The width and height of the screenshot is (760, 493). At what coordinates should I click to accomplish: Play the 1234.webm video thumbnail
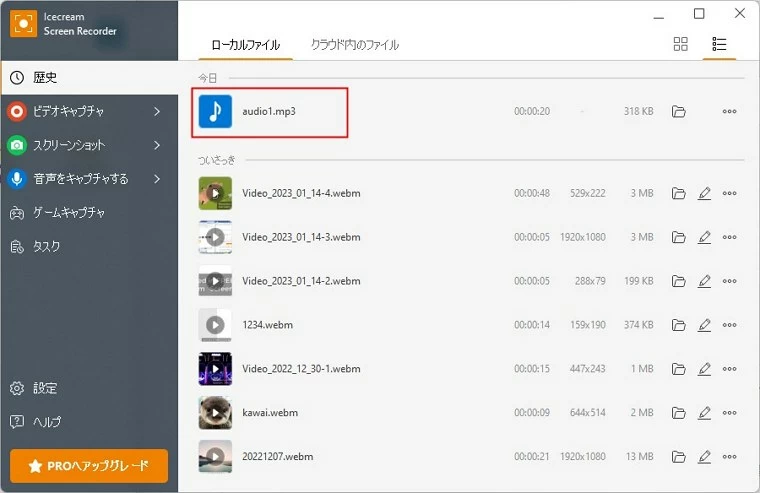215,325
